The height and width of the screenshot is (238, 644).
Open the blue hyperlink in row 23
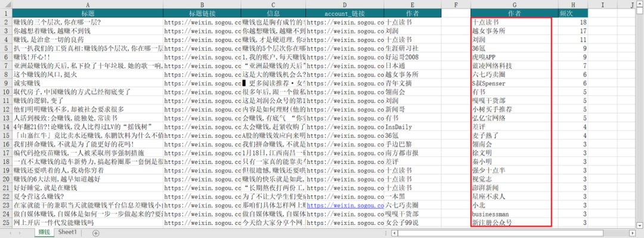point(345,205)
